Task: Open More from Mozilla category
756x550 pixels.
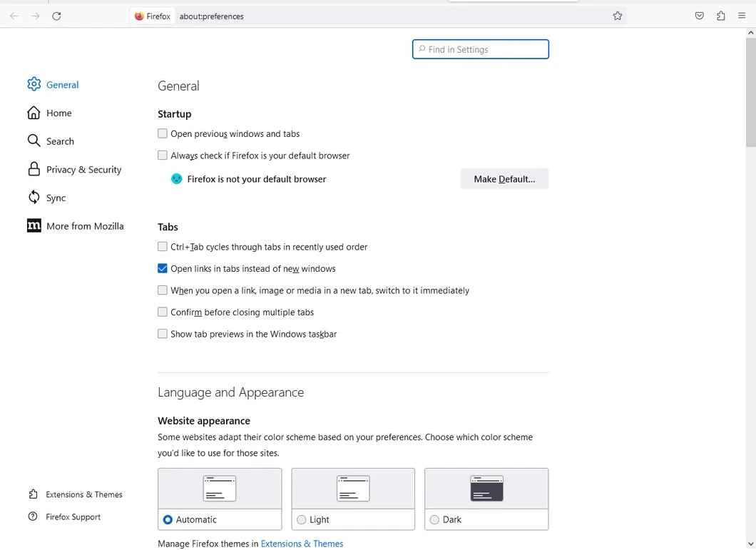Action: click(x=76, y=226)
